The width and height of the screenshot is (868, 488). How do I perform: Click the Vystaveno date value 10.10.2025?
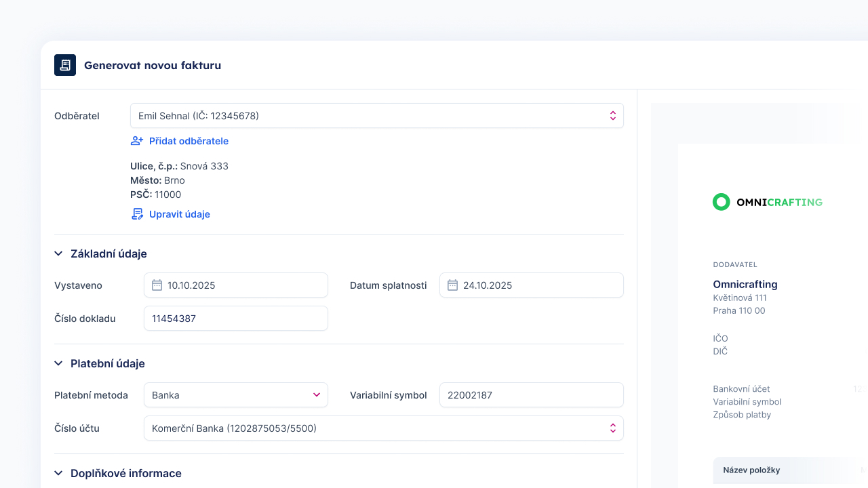coord(191,285)
